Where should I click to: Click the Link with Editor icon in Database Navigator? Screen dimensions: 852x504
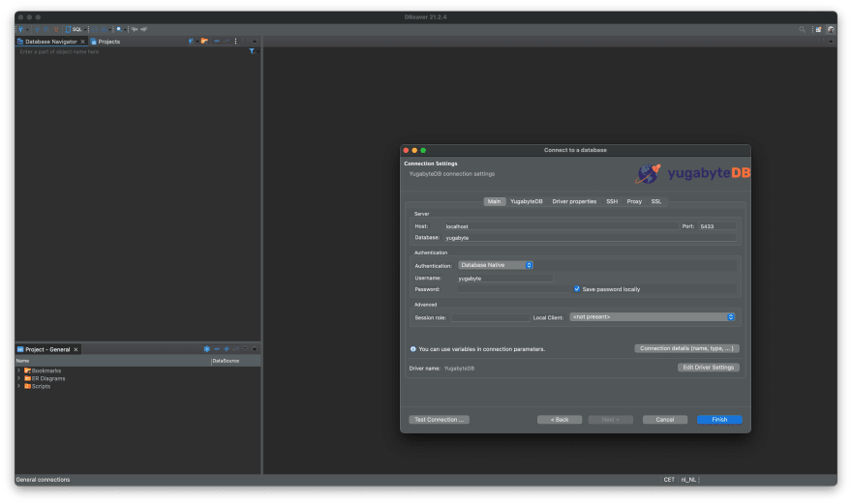coord(226,41)
